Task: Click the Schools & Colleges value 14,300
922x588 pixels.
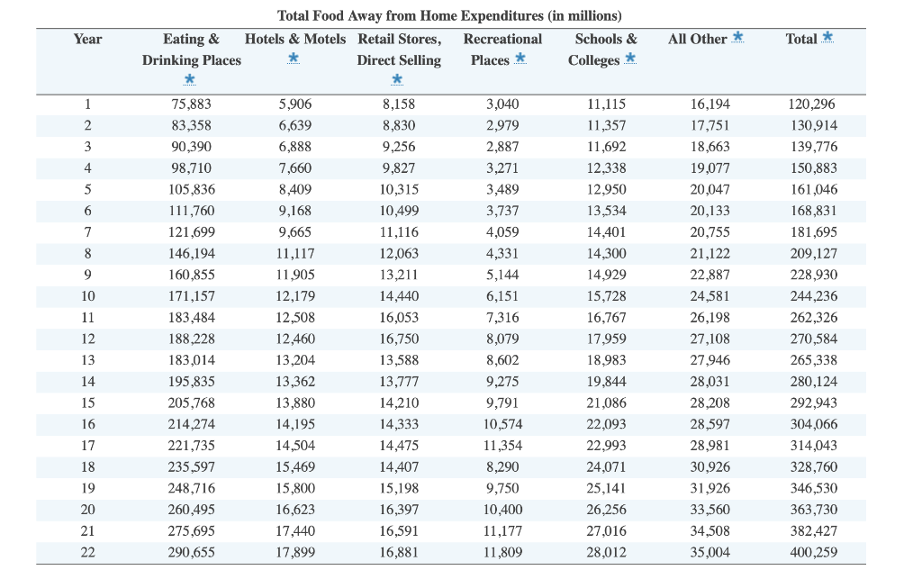Action: point(606,254)
